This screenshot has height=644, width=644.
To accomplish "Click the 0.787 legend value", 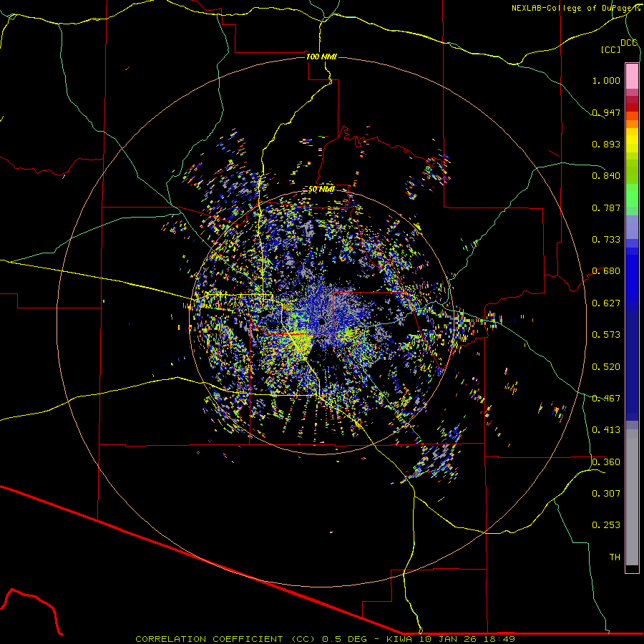I will coord(606,208).
